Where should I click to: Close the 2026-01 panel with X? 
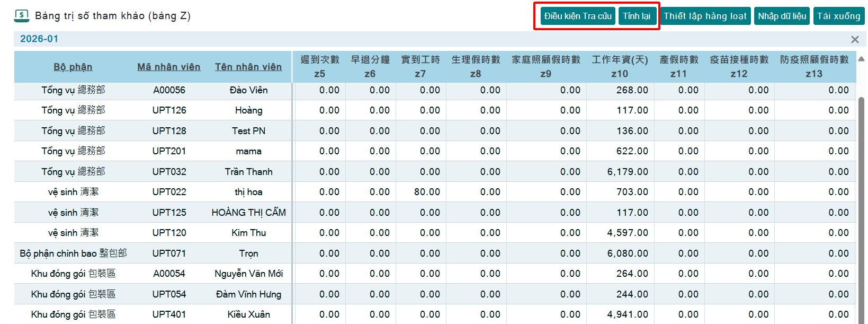pos(854,39)
